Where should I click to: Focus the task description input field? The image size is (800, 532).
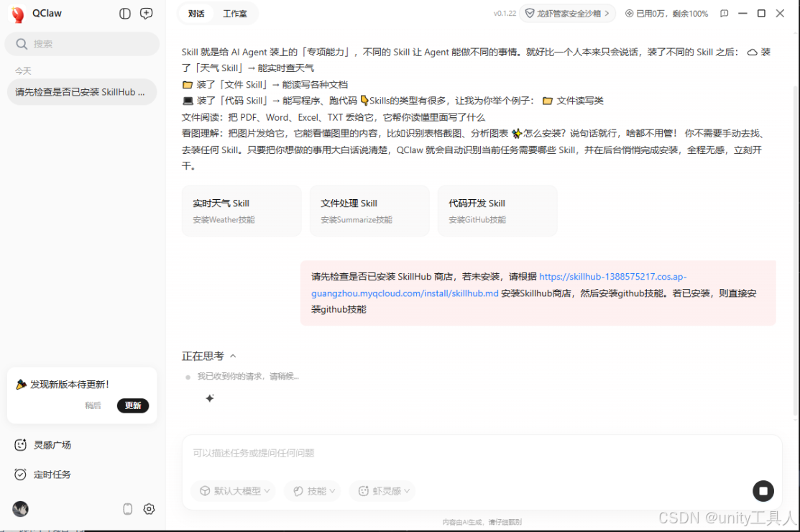click(474, 454)
